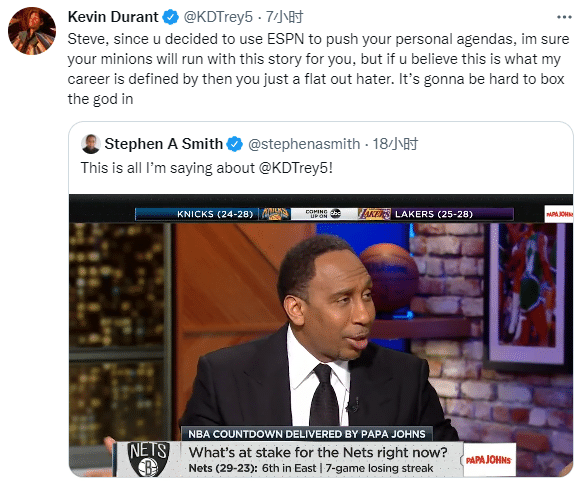Click the Lakers logo in score ticker
Screen dimensions: 585x483
[374, 214]
